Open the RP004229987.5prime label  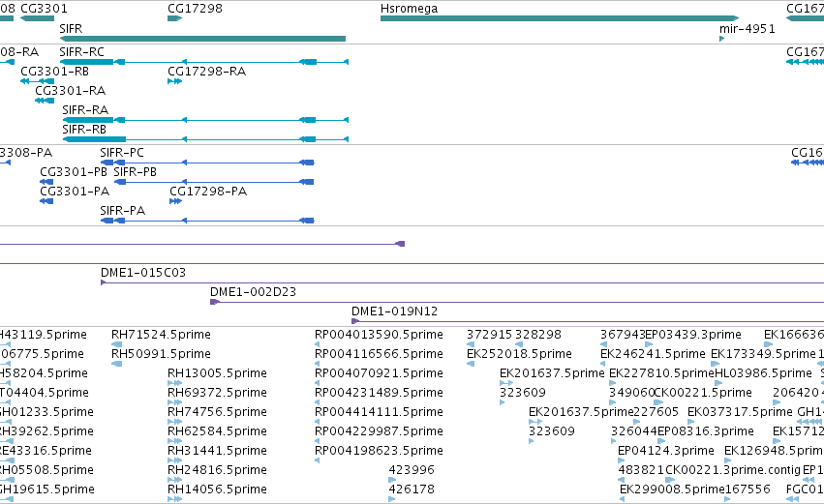pos(379,431)
